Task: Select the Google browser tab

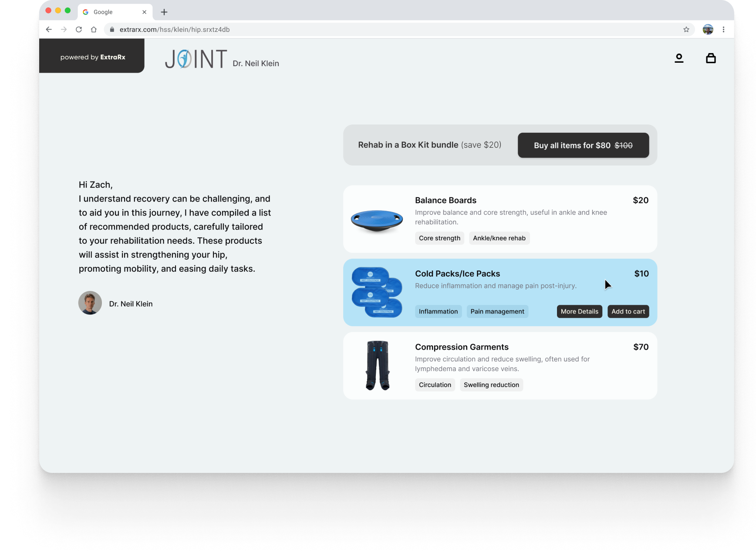Action: point(115,12)
